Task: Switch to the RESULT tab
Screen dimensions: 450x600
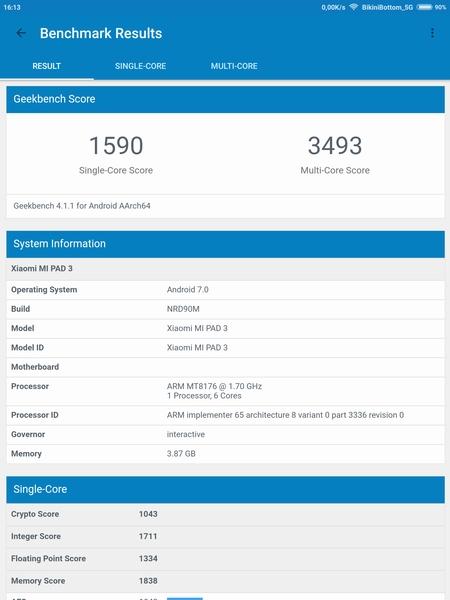Action: click(46, 66)
